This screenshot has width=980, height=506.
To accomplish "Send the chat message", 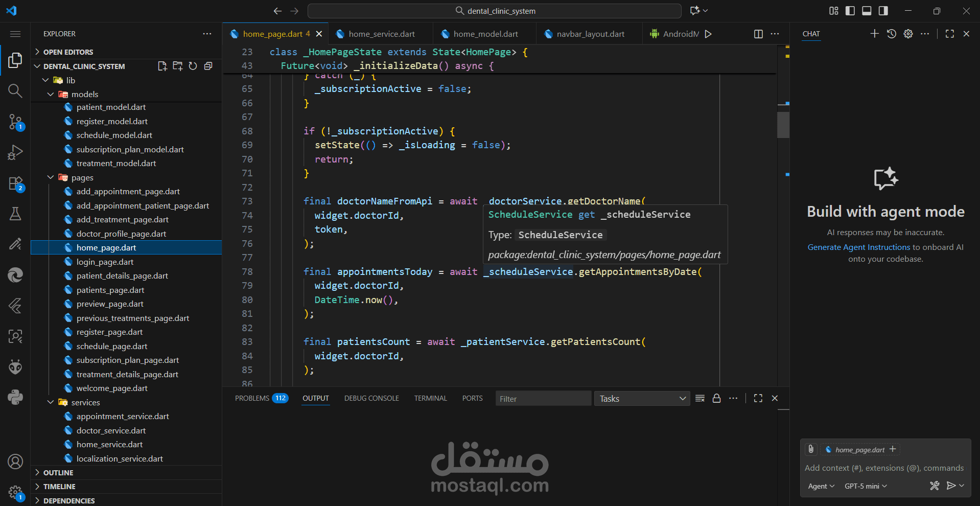I will point(950,486).
